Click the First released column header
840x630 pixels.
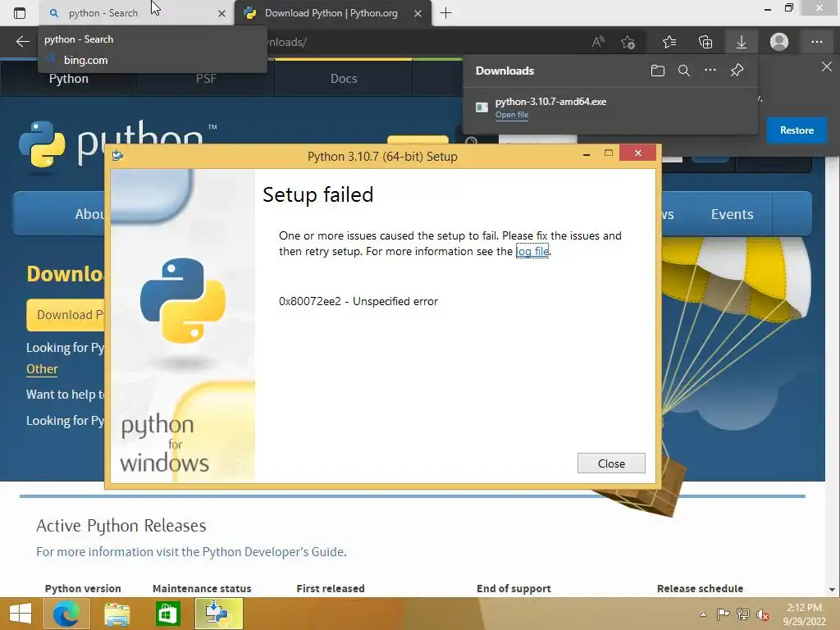tap(331, 588)
